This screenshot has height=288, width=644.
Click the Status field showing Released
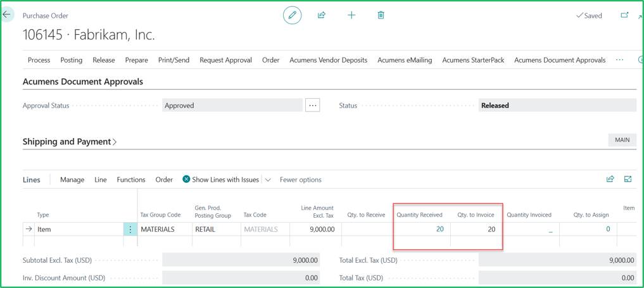point(557,106)
